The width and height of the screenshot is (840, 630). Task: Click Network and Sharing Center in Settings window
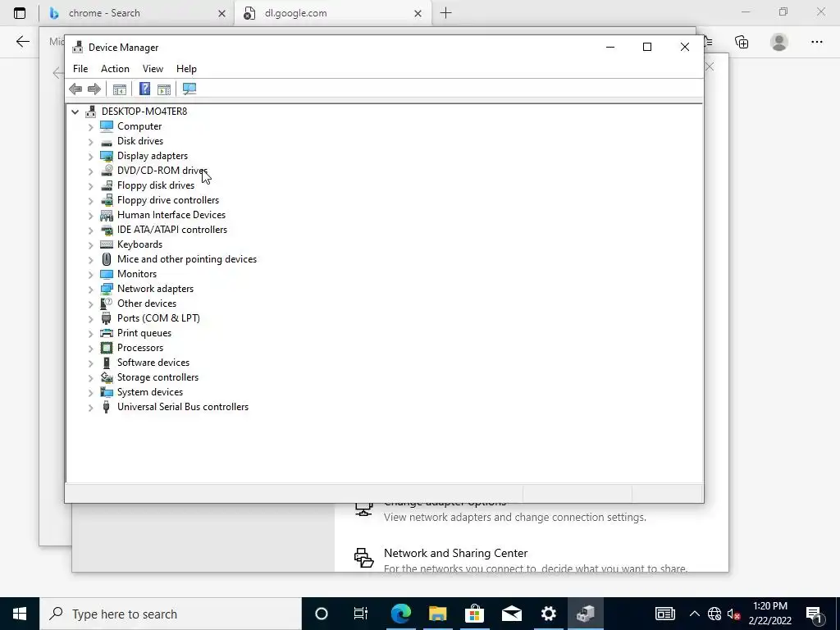coord(456,553)
